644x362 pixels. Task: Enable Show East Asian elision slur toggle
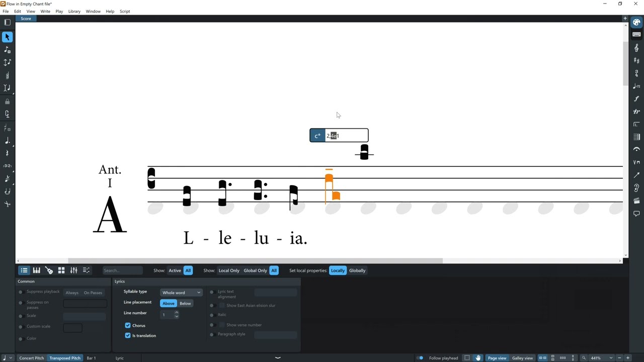tap(212, 305)
